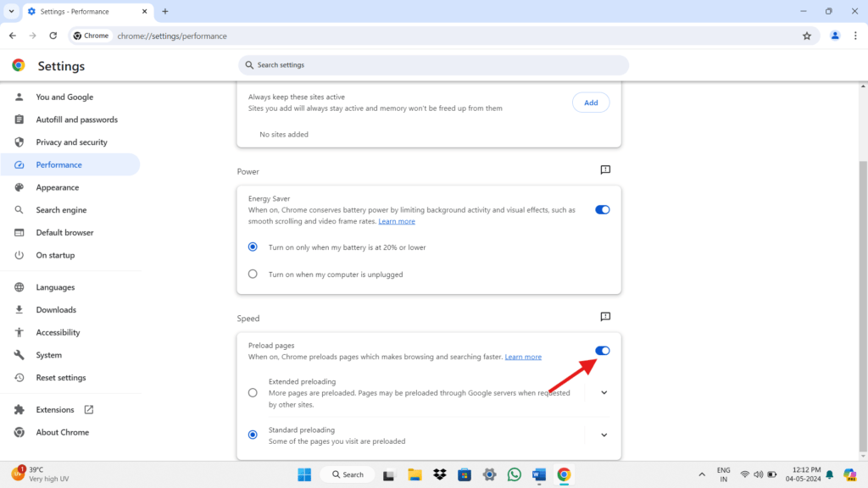Image resolution: width=868 pixels, height=488 pixels.
Task: Disable the Preload pages toggle
Action: pyautogui.click(x=603, y=351)
